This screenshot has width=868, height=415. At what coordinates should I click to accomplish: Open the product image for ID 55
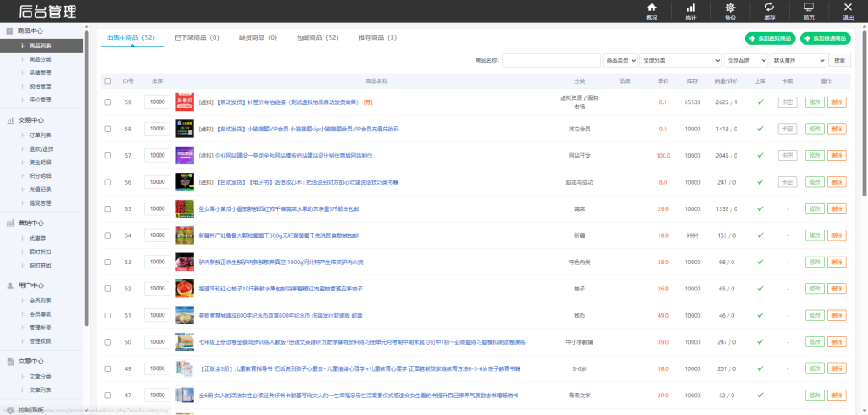point(184,208)
